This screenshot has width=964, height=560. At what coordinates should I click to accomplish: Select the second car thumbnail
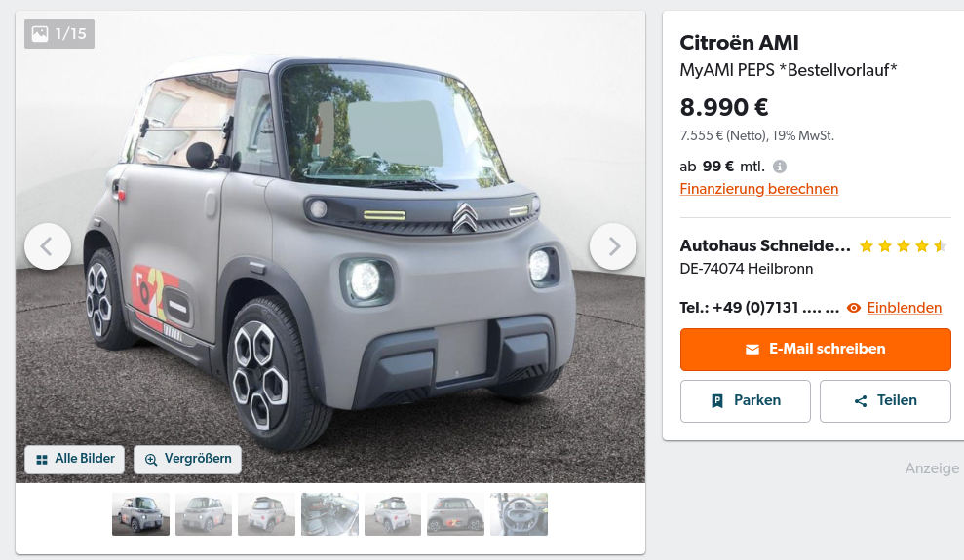[x=204, y=514]
